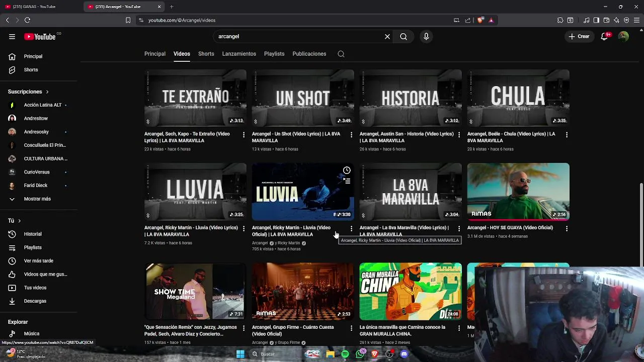This screenshot has height=362, width=644.
Task: Click the Crear button
Action: click(579, 36)
